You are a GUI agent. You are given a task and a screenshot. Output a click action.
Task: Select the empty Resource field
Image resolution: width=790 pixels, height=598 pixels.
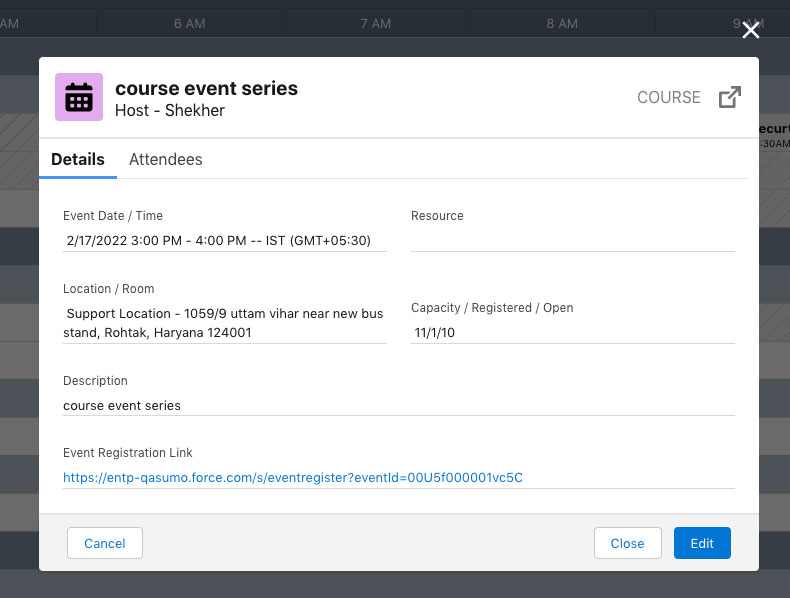point(572,240)
